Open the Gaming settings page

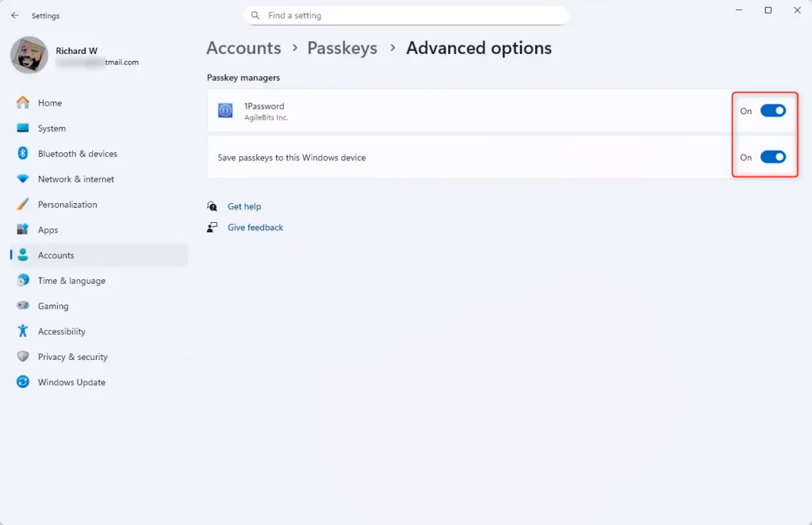tap(53, 306)
